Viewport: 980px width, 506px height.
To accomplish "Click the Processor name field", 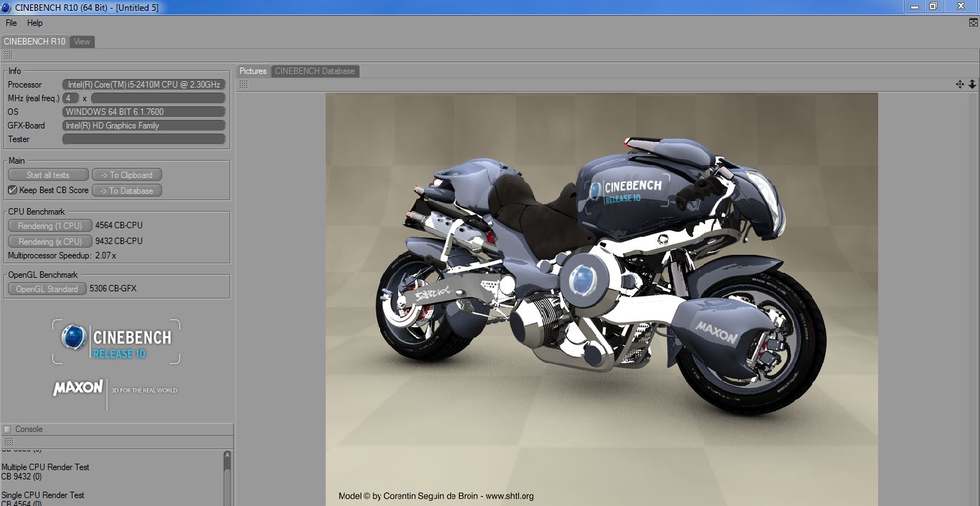I will pyautogui.click(x=144, y=85).
